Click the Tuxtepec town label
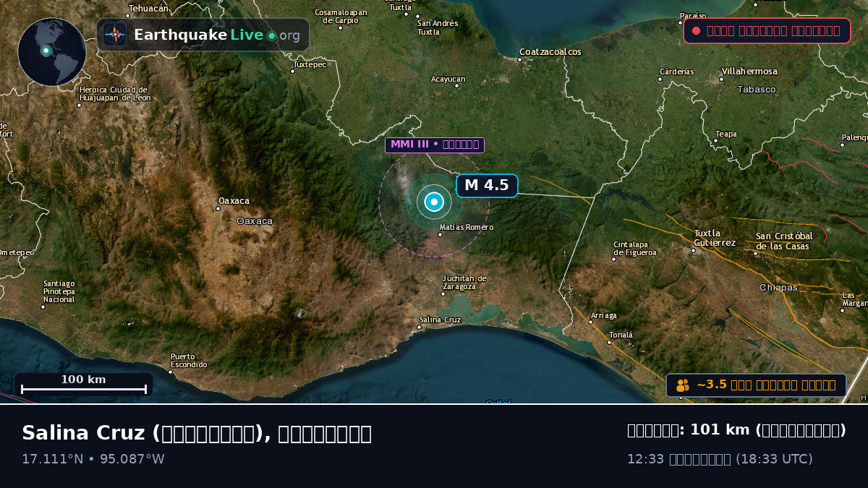Screen dimensions: 868x488 [310, 64]
